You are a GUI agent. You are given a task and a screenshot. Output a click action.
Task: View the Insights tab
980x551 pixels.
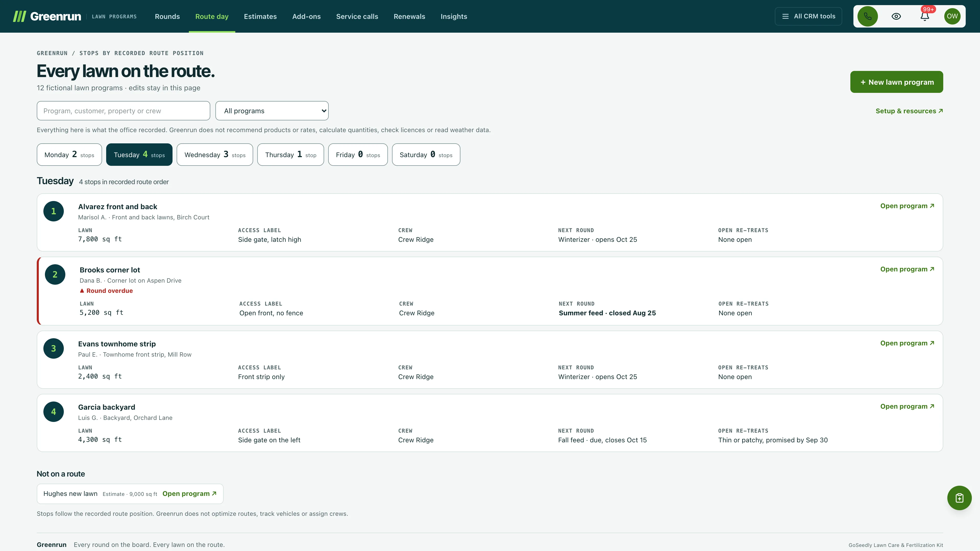454,16
